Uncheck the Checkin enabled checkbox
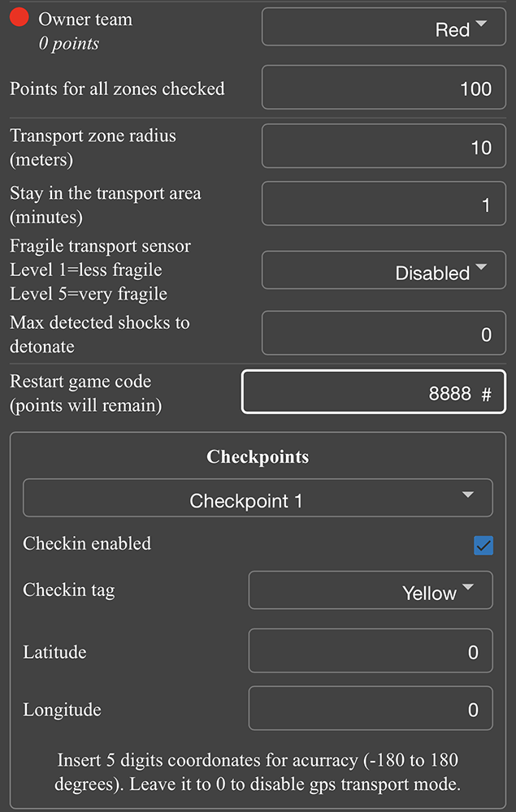The height and width of the screenshot is (812, 516). [483, 546]
